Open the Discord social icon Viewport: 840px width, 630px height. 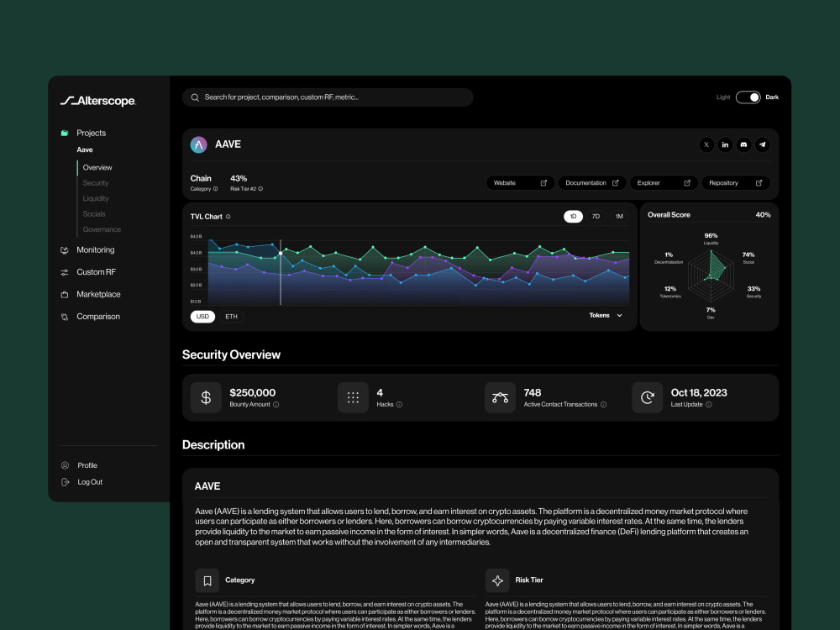pos(743,144)
